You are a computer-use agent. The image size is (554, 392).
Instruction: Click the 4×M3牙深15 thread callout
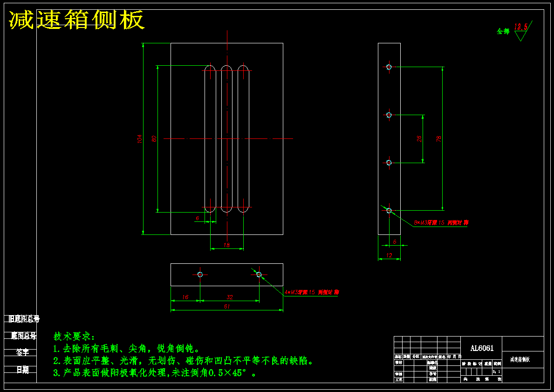pos(312,292)
